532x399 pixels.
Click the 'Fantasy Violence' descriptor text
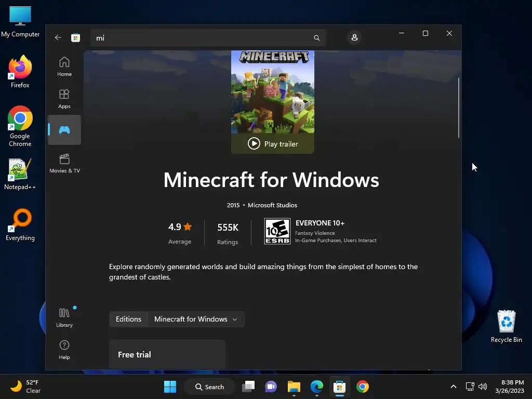[315, 233]
